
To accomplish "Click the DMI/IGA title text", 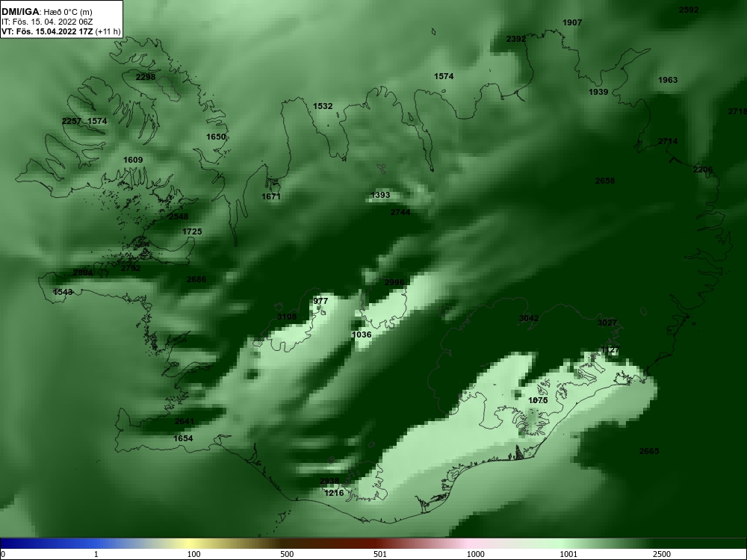I will point(22,12).
